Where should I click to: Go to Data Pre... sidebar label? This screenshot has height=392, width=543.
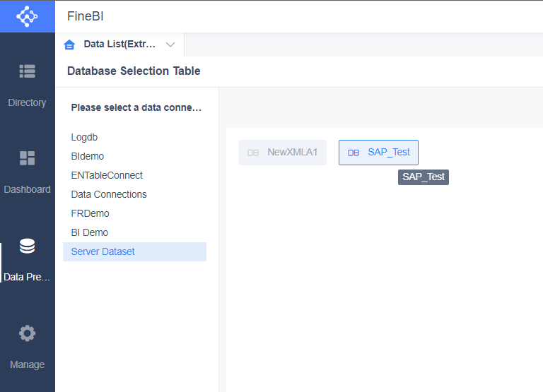[27, 277]
